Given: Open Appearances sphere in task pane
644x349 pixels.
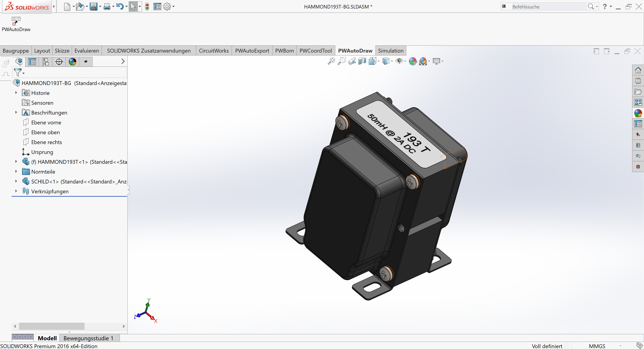Looking at the screenshot, I should click(638, 113).
